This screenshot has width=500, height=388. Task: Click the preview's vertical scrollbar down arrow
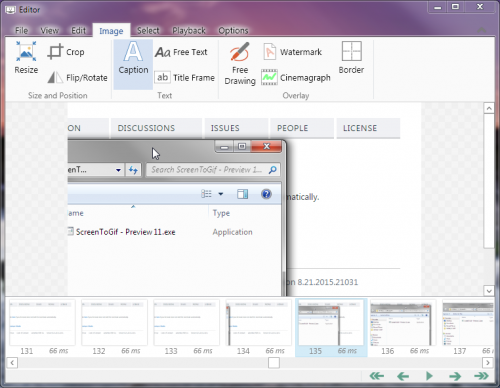pyautogui.click(x=489, y=291)
